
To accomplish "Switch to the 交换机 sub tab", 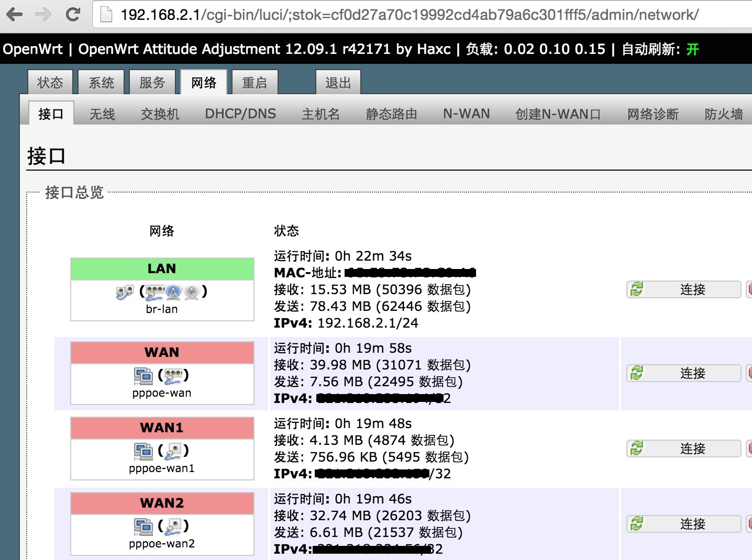I will pyautogui.click(x=160, y=114).
